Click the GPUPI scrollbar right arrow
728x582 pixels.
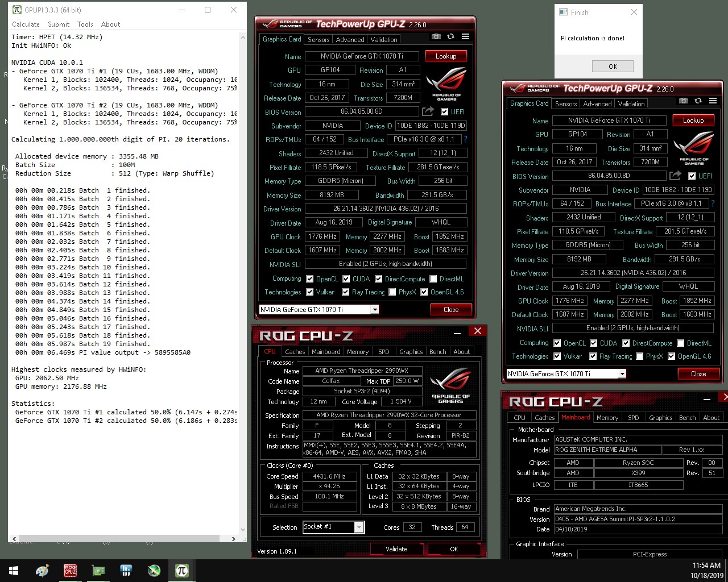233,538
